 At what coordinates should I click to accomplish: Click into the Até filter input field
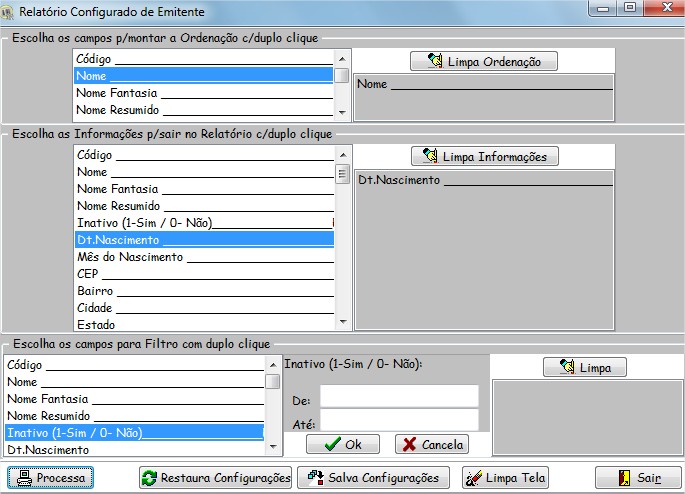pos(398,421)
